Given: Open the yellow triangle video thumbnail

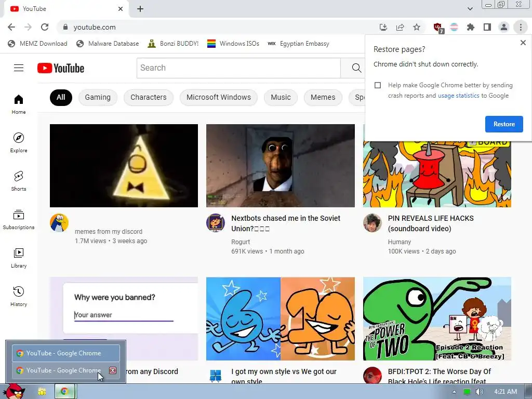Looking at the screenshot, I should coord(124,166).
